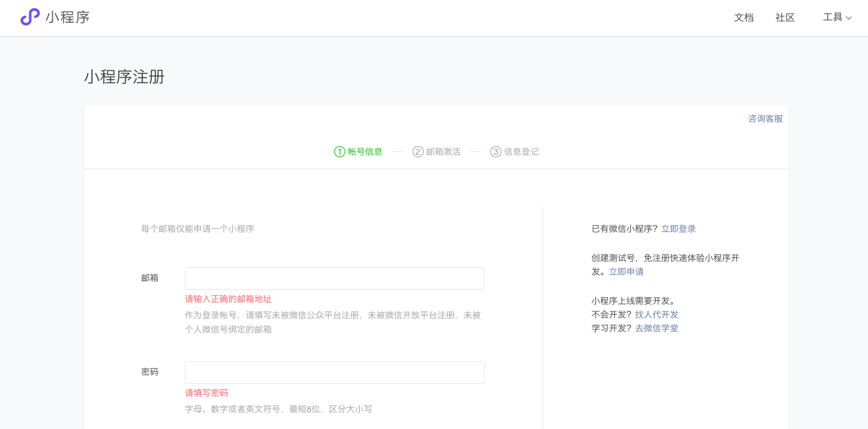
Task: Click the 小程序注册 page heading
Action: pos(124,77)
